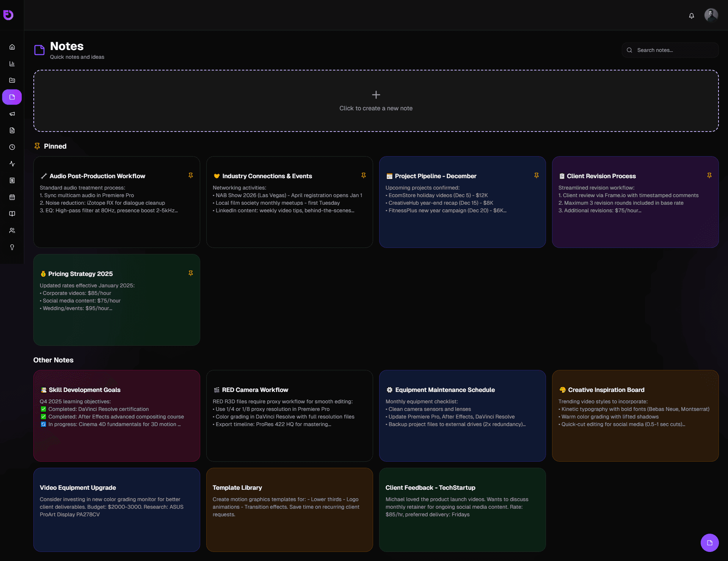The image size is (728, 561).
Task: Toggle pin on Pricing Strategy 2025 note
Action: [x=191, y=273]
